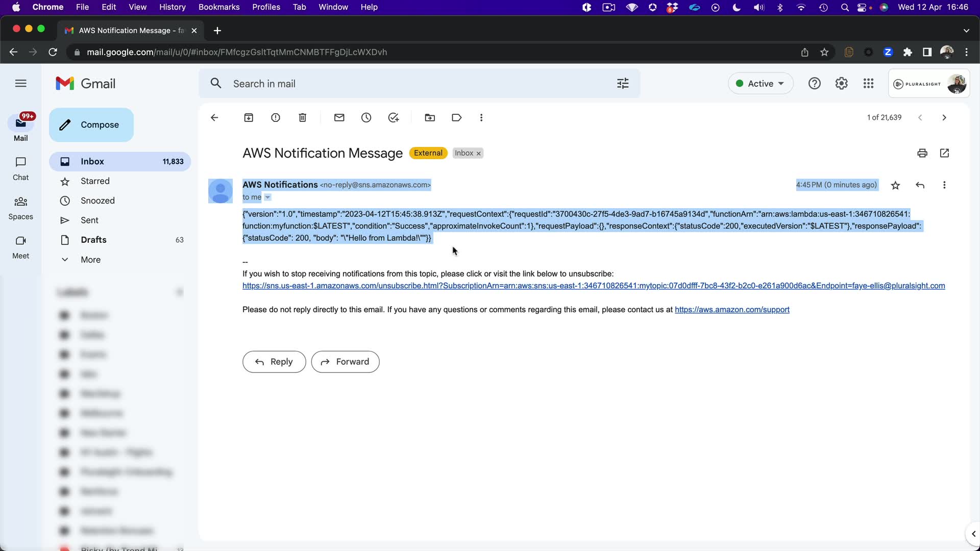The image size is (980, 551).
Task: Open the Move to folder icon
Action: [x=430, y=118]
